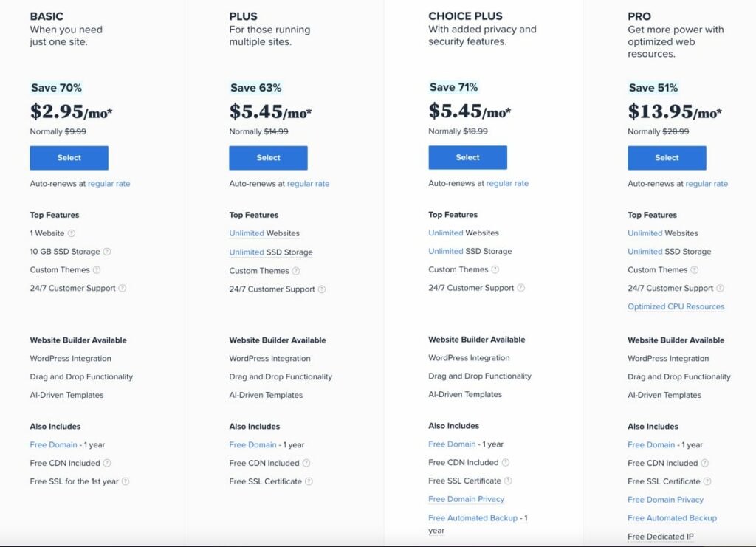Viewport: 756px width, 547px height.
Task: Click the Basic plan Custom Themes help icon
Action: pyautogui.click(x=97, y=270)
